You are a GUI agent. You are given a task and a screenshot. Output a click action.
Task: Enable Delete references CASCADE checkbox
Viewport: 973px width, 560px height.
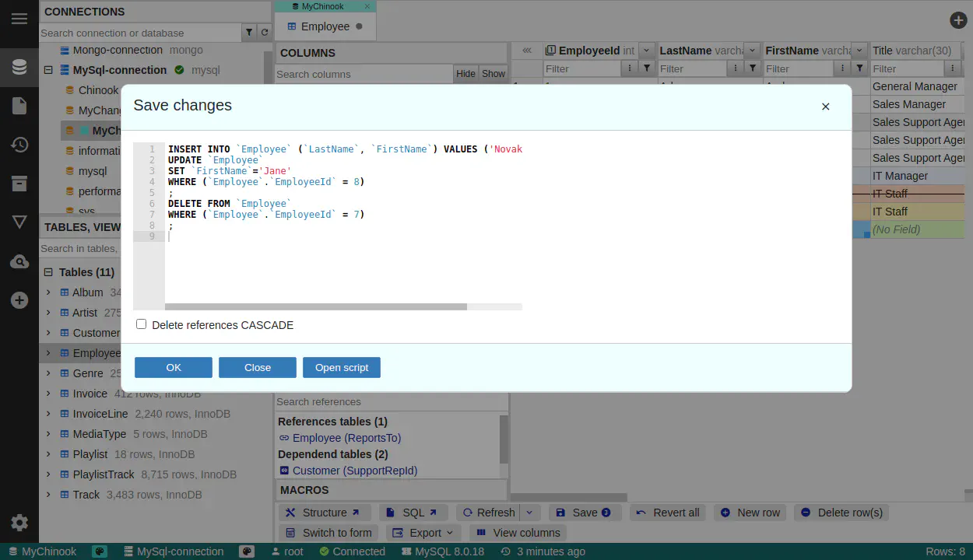point(142,324)
